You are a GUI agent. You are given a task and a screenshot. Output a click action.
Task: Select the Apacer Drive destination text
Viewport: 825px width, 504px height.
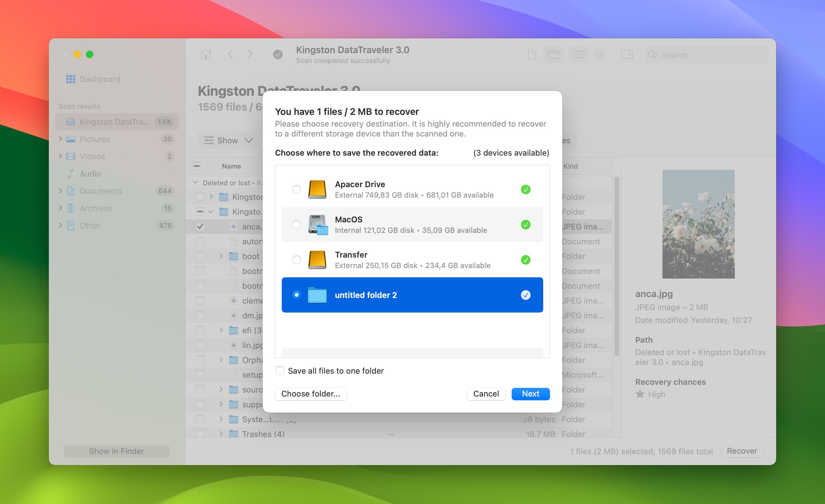pyautogui.click(x=360, y=184)
